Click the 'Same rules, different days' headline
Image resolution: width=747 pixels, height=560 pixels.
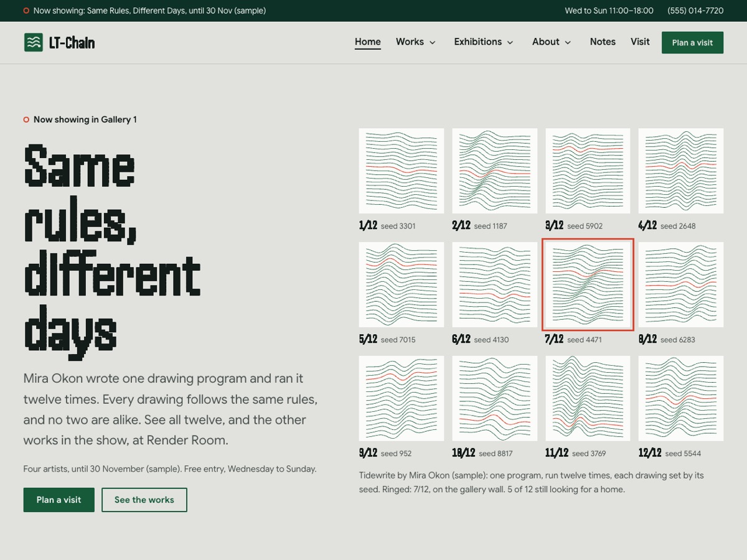click(112, 251)
